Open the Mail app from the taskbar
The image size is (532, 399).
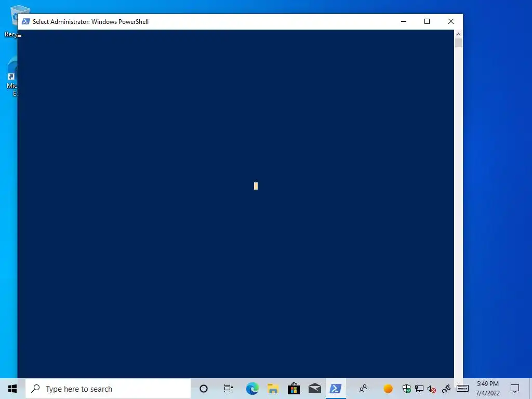314,389
